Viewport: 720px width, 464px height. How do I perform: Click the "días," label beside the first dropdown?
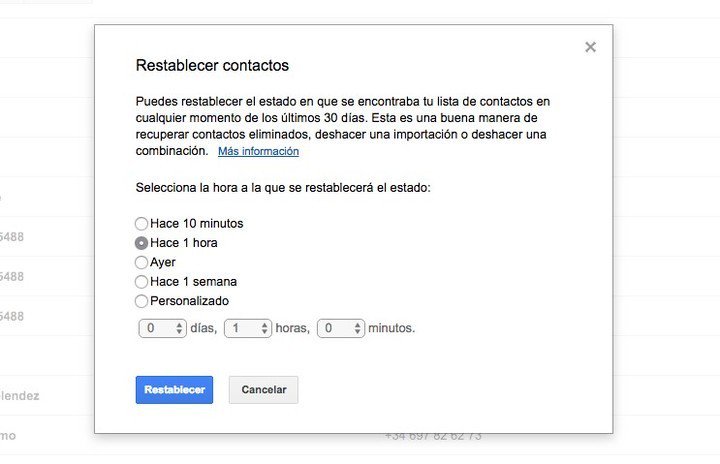point(203,328)
